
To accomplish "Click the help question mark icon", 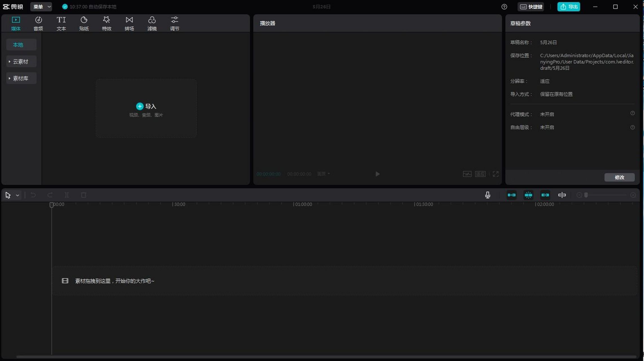I will pos(504,7).
